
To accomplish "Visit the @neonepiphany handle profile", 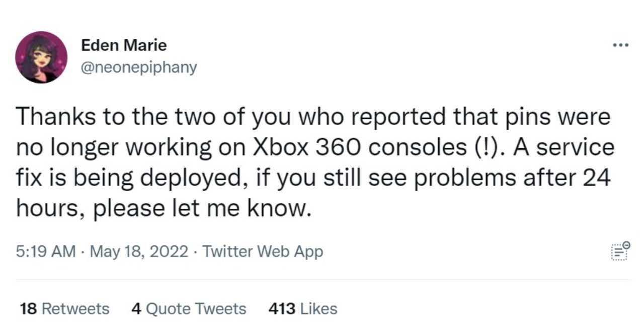I will [x=139, y=67].
